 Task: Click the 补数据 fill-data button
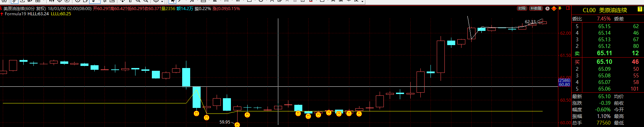[x=536, y=8]
